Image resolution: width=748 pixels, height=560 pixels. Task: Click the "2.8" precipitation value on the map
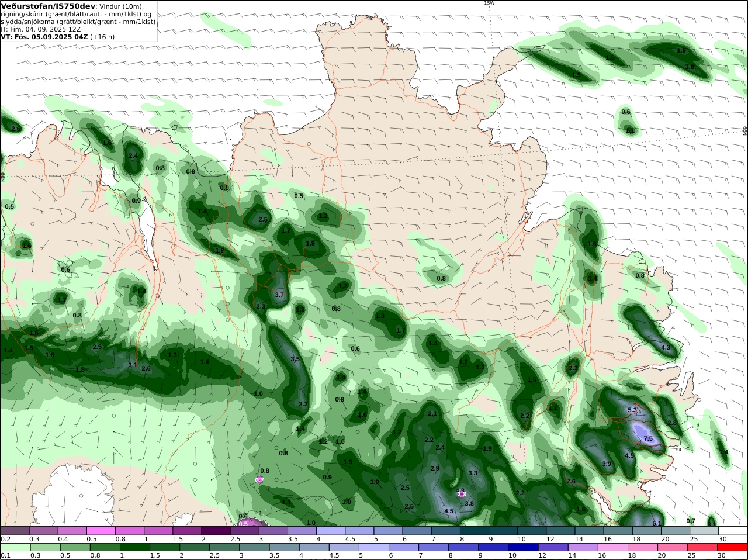(x=672, y=423)
